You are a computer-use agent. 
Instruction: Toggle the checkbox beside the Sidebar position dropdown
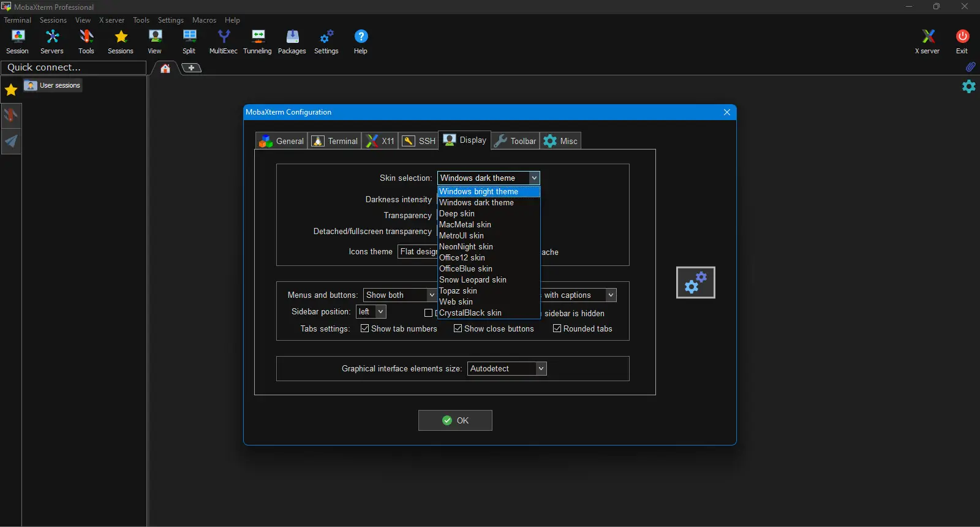pos(429,313)
